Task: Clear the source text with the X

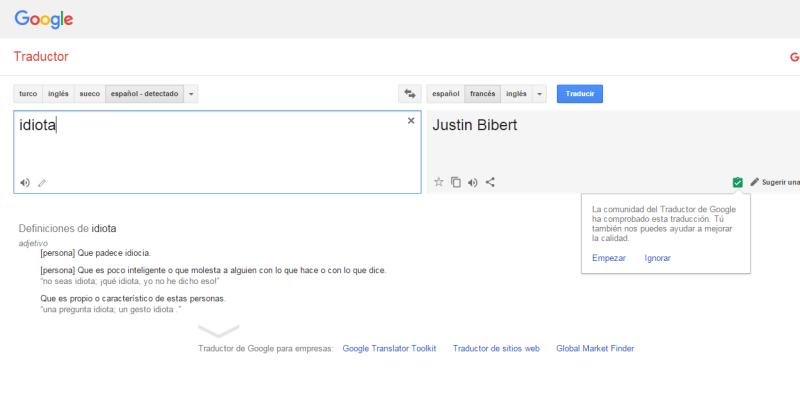Action: [411, 121]
